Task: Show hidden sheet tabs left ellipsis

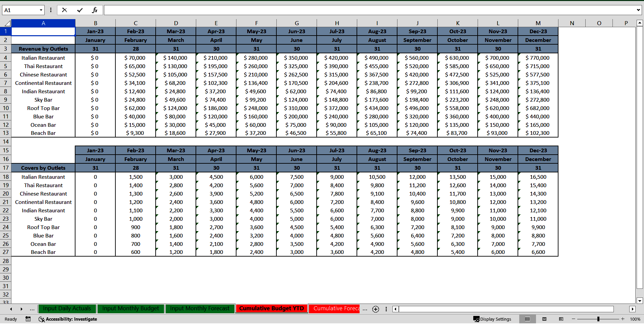Action: pyautogui.click(x=32, y=309)
